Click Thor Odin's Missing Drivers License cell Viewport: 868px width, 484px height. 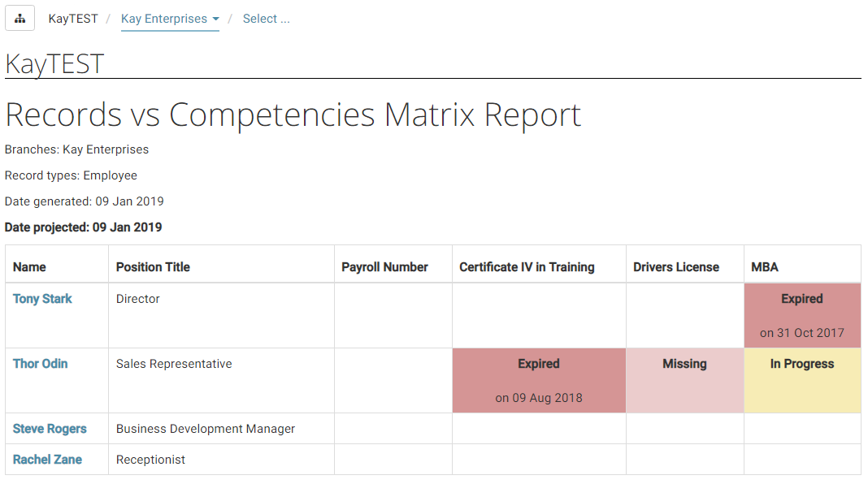[x=685, y=381]
